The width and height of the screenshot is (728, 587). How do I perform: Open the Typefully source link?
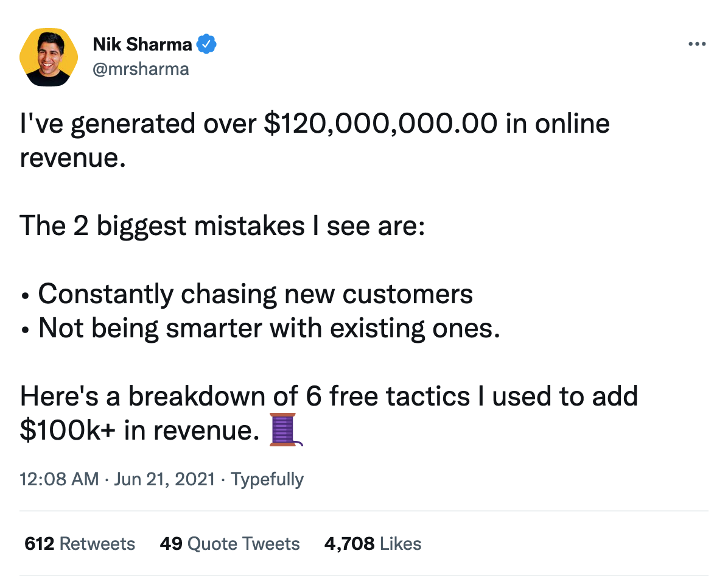point(267,479)
